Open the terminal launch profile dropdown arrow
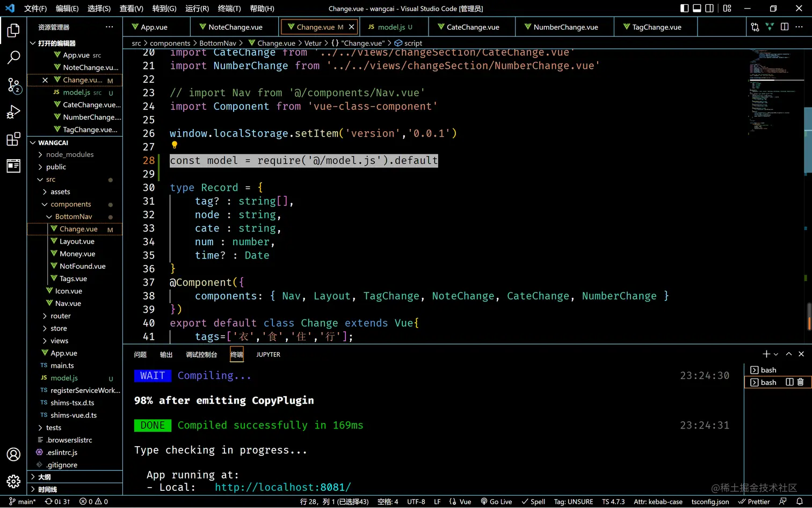The image size is (812, 508). (776, 354)
